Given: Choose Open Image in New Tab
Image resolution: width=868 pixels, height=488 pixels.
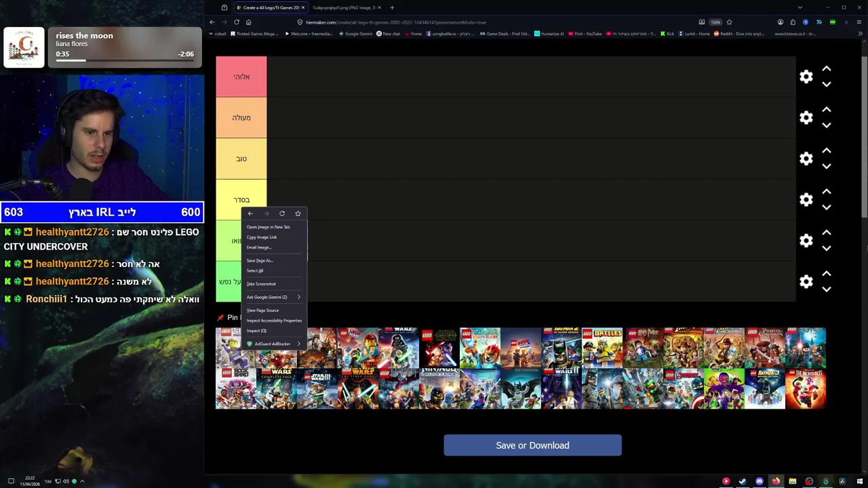Looking at the screenshot, I should pyautogui.click(x=274, y=227).
